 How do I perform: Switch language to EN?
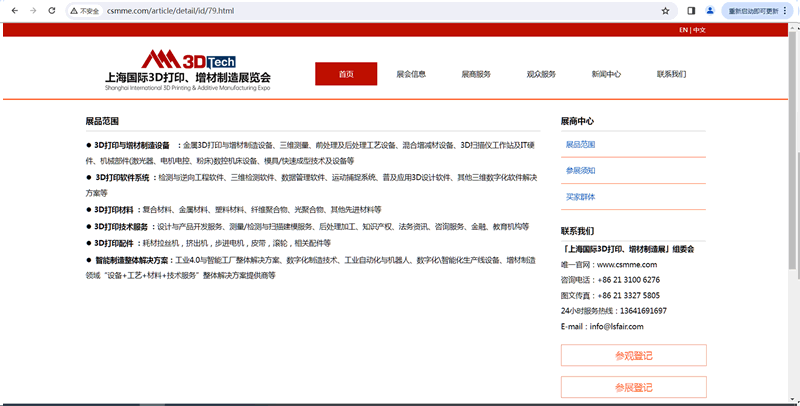[x=683, y=30]
